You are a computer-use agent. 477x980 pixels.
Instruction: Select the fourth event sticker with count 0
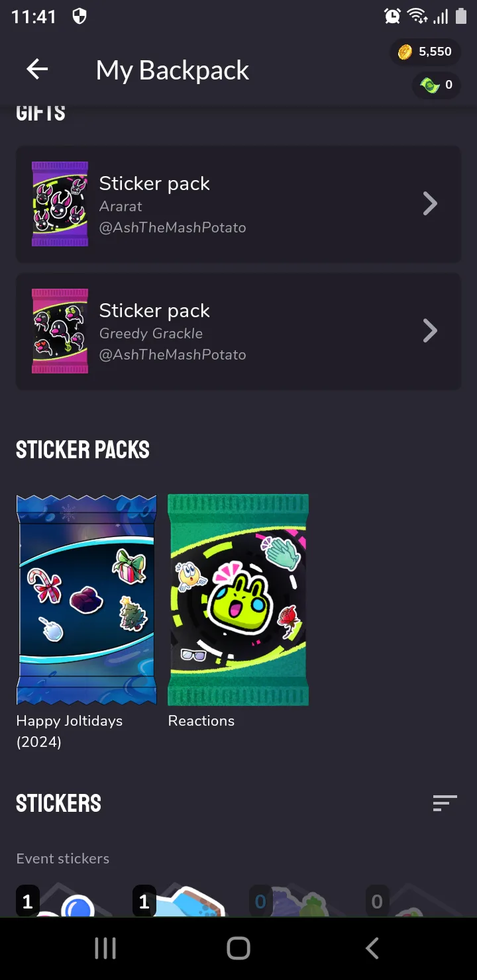412,899
